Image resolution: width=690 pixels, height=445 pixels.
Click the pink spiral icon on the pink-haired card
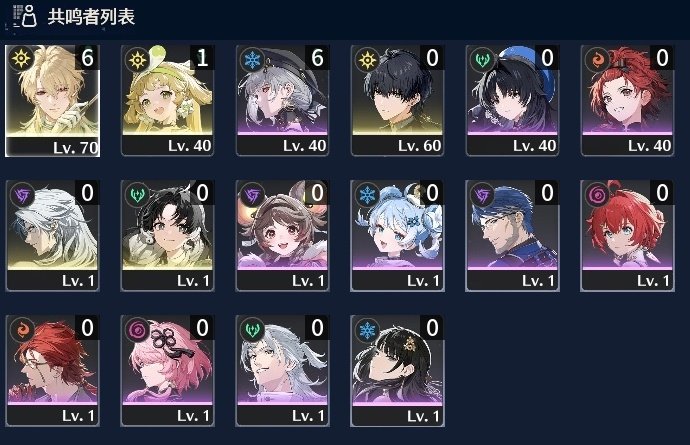coord(137,330)
